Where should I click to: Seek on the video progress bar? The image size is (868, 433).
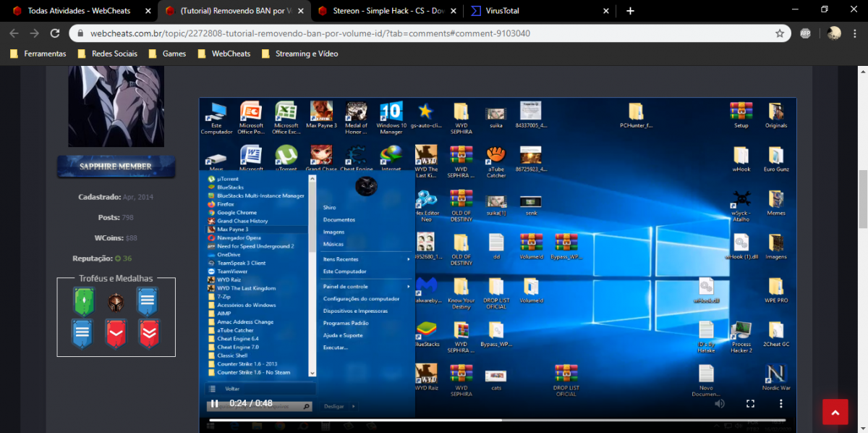pos(498,420)
